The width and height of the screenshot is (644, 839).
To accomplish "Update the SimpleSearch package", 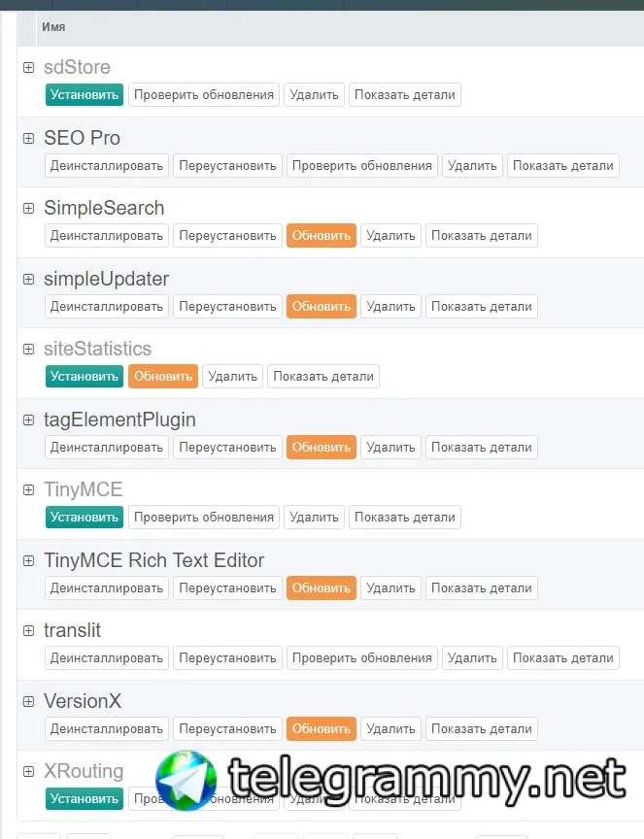I will click(322, 235).
